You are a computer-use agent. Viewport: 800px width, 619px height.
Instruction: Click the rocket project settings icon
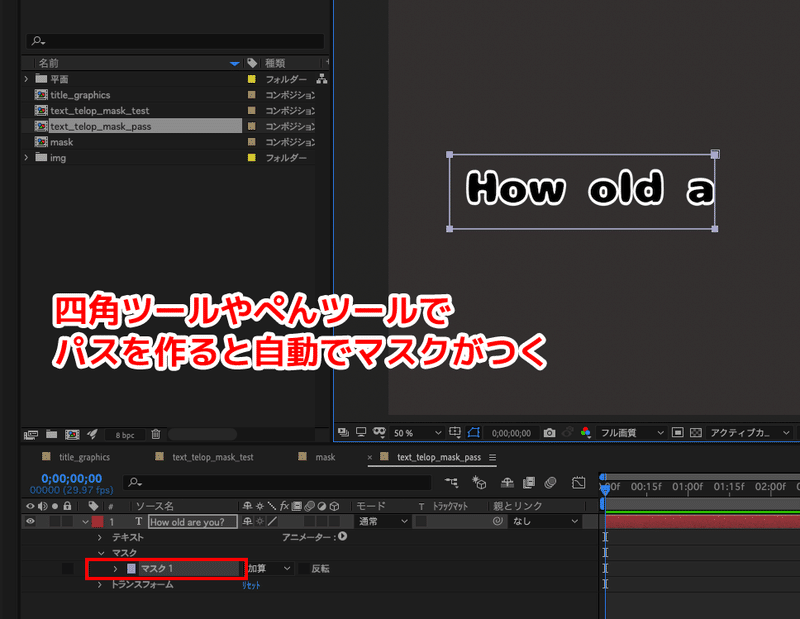(x=92, y=434)
